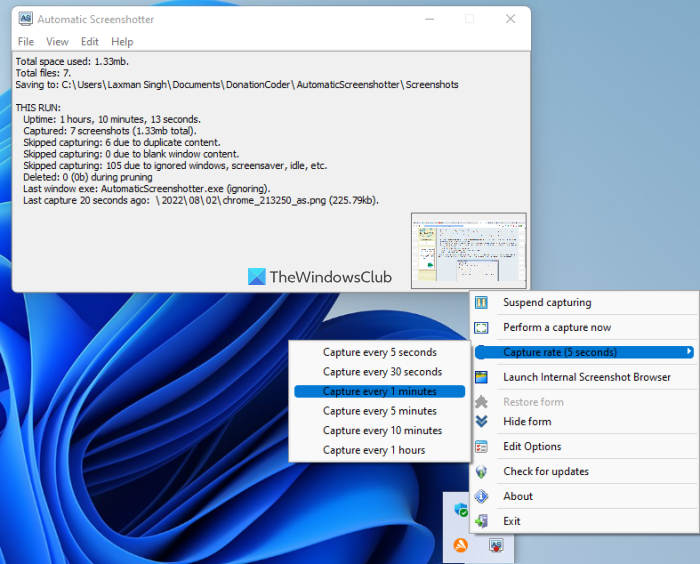Open the Edit menu
The height and width of the screenshot is (564, 700).
[90, 42]
